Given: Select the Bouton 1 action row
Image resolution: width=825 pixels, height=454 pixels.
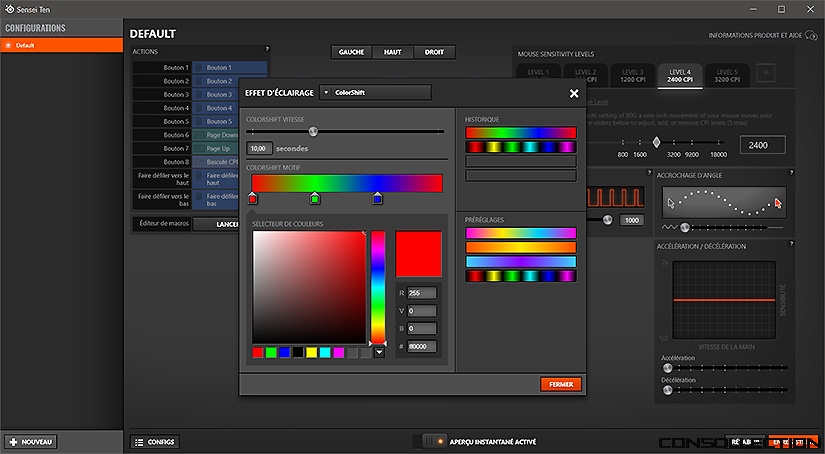Looking at the screenshot, I should [x=200, y=67].
